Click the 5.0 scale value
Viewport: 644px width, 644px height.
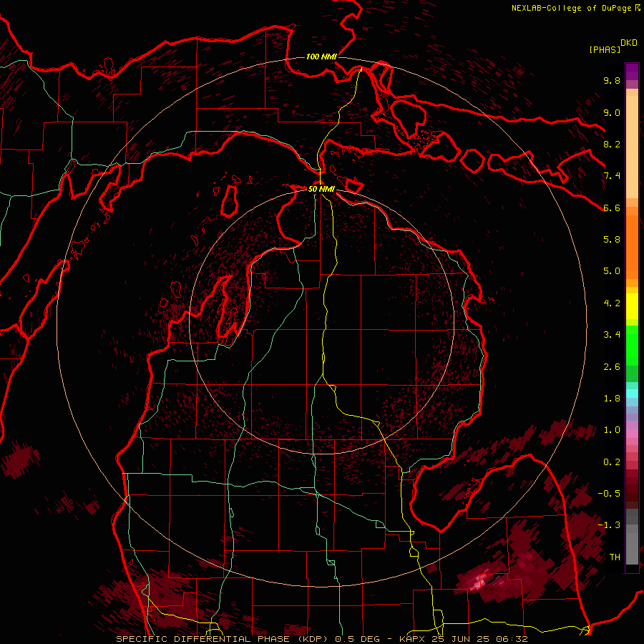tap(612, 271)
